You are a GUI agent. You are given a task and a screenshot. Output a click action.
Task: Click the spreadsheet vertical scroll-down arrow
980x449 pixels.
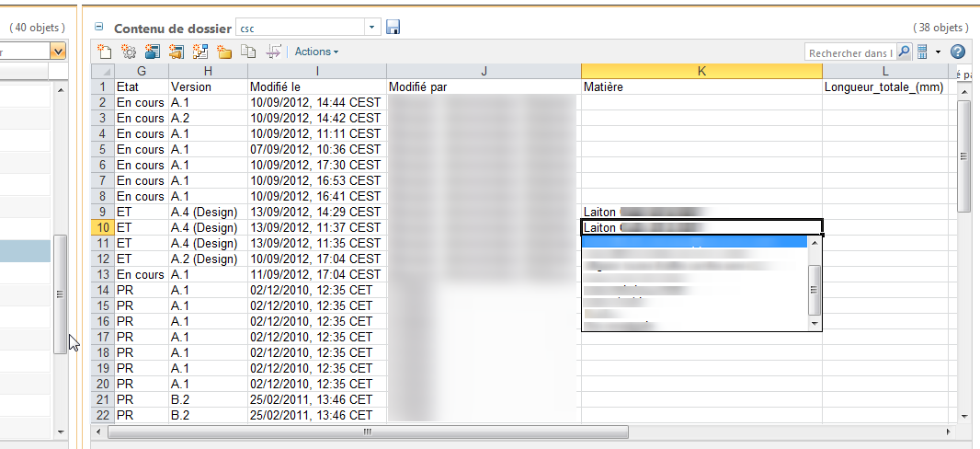pyautogui.click(x=963, y=415)
